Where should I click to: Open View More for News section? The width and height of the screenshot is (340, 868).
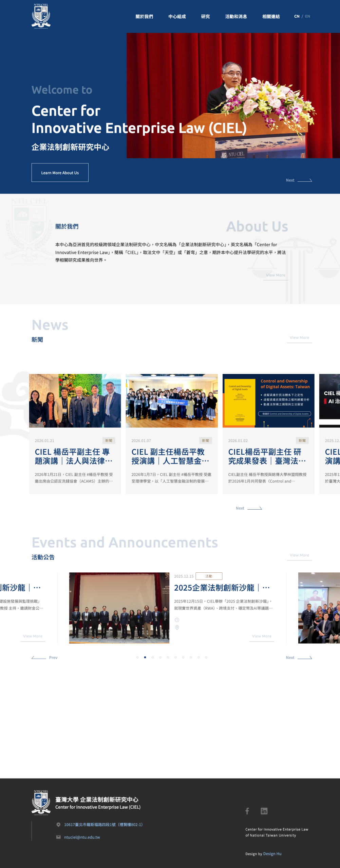[x=299, y=338]
